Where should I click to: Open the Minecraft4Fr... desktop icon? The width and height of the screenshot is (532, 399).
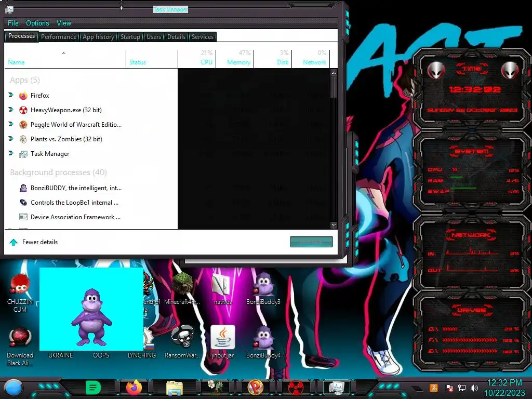coord(182,289)
